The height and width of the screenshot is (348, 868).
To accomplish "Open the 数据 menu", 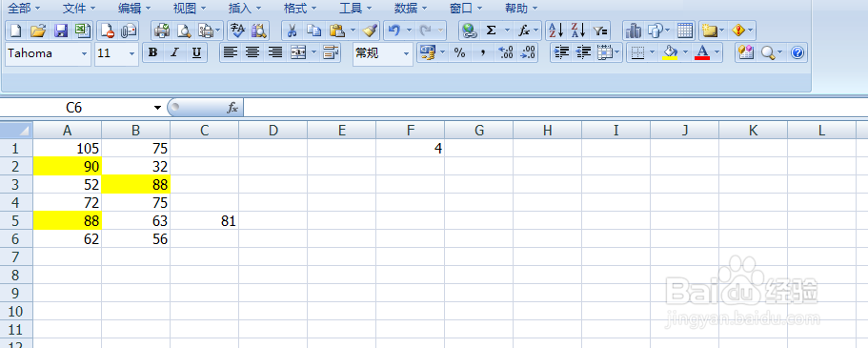I will click(411, 9).
